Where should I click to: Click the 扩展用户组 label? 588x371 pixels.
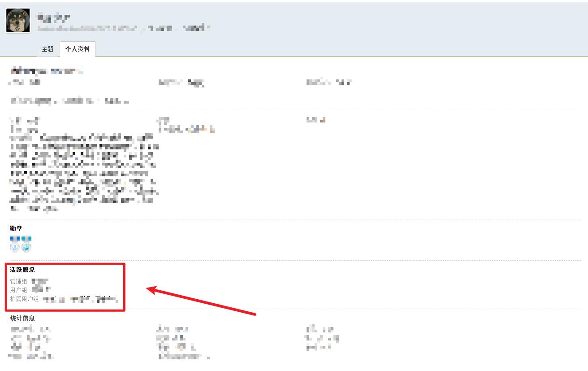point(24,299)
